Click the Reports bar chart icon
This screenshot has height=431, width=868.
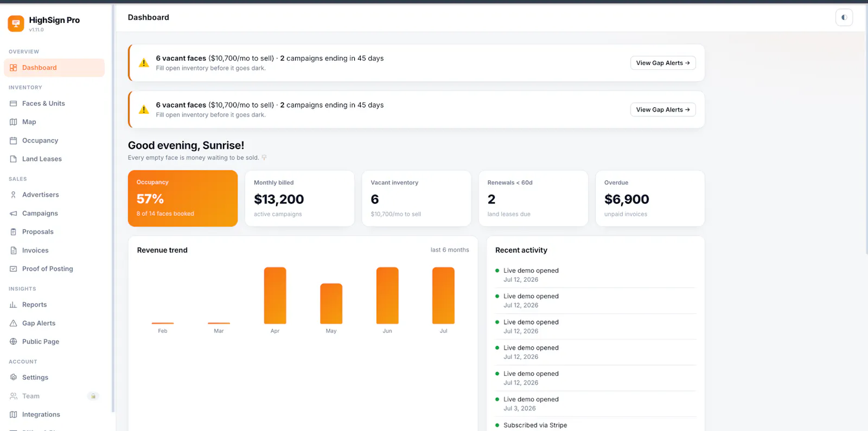14,305
